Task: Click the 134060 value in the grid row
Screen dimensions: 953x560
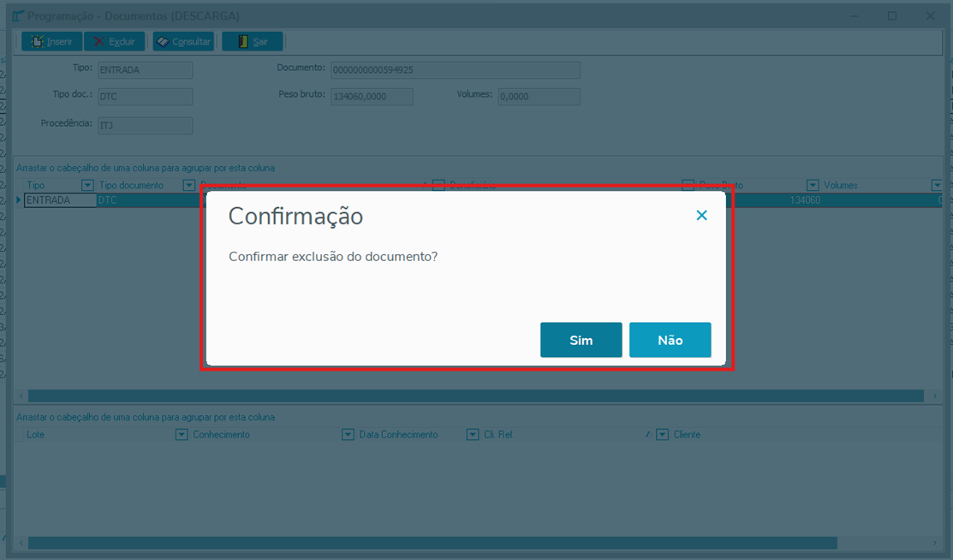Action: (x=806, y=200)
